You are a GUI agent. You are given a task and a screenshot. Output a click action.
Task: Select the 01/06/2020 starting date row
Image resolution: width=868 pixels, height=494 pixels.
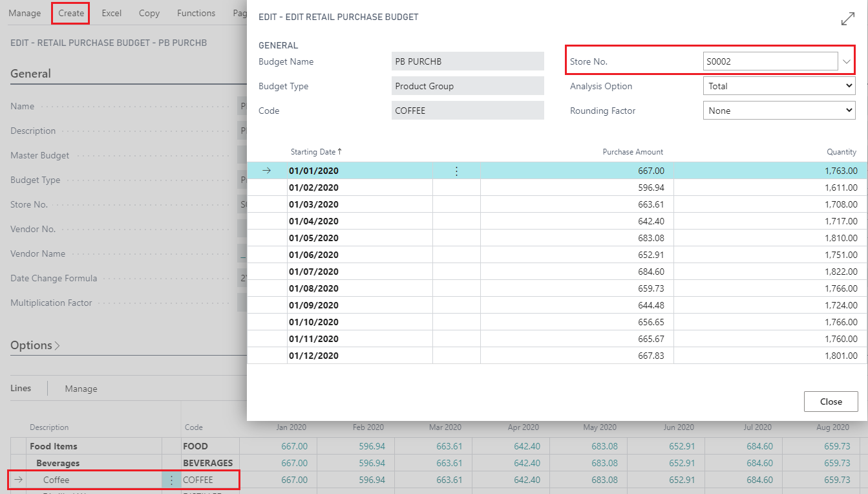tap(313, 255)
